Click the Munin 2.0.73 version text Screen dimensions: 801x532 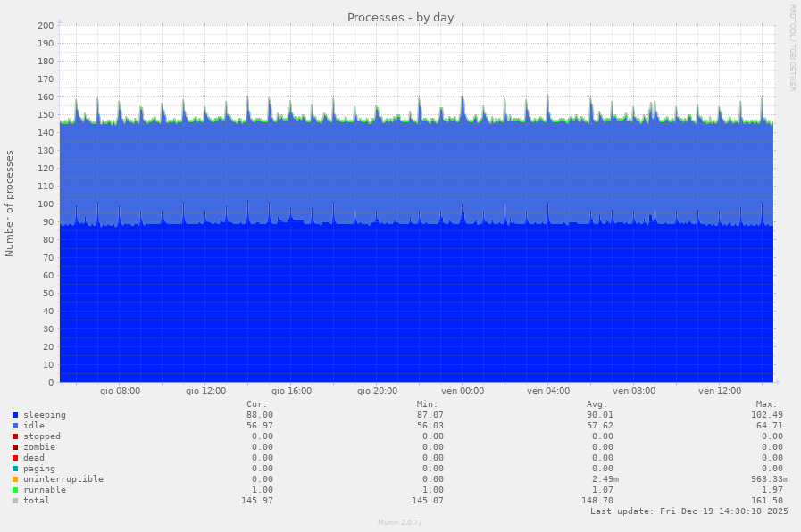[399, 522]
